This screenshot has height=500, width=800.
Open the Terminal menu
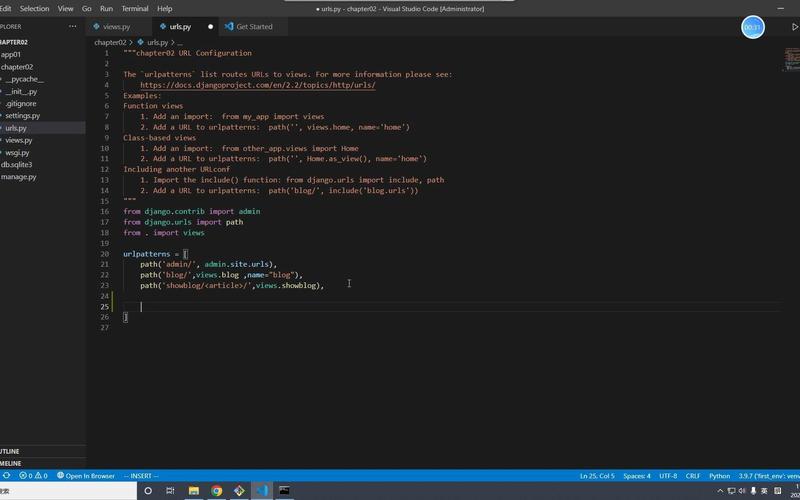[x=135, y=9]
